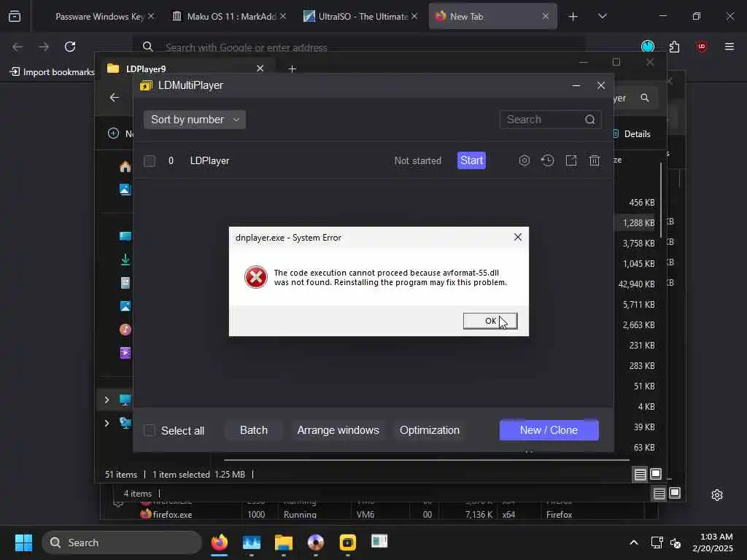The image size is (747, 560).
Task: Open Windows Start menu
Action: (23, 542)
